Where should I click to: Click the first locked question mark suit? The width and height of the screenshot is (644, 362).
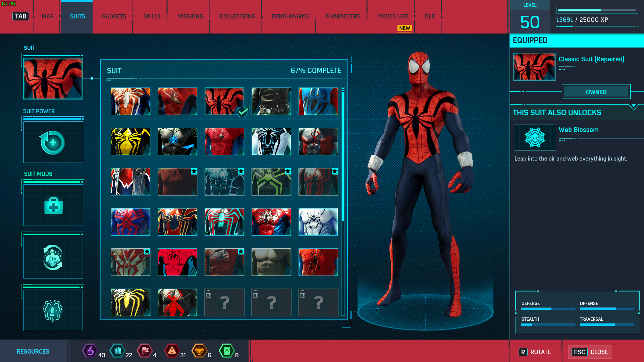click(x=224, y=302)
